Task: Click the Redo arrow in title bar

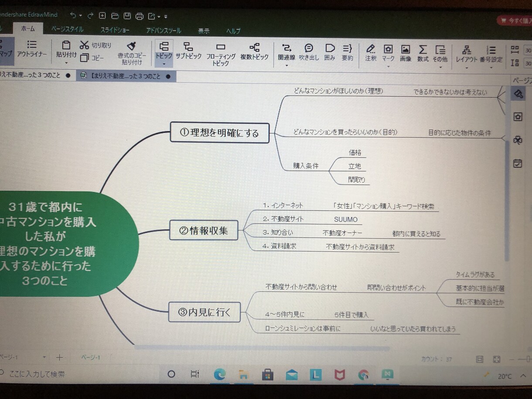Action: [x=90, y=15]
